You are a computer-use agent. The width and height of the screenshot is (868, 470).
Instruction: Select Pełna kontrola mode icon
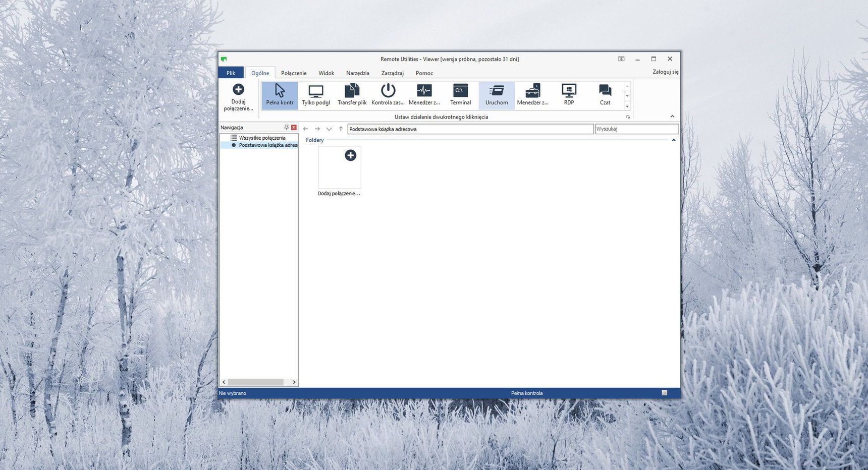(280, 95)
